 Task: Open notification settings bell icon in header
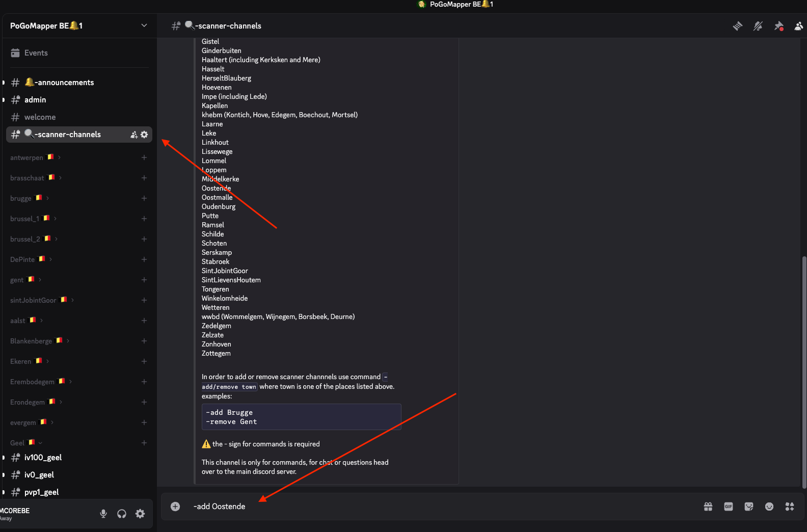click(758, 26)
